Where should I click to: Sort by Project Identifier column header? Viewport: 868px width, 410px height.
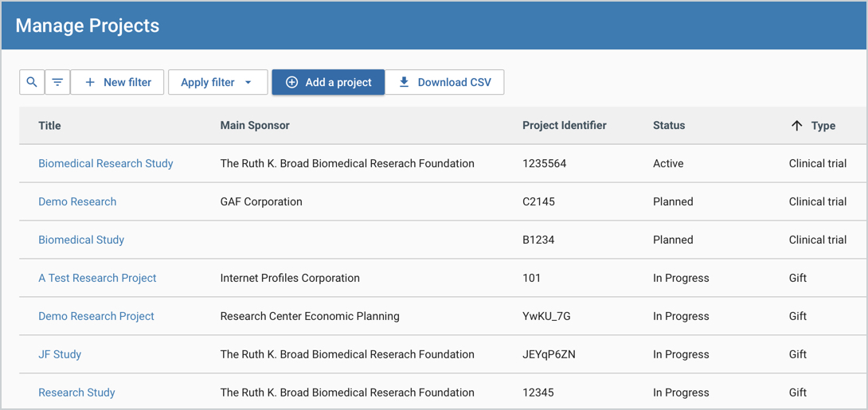564,125
